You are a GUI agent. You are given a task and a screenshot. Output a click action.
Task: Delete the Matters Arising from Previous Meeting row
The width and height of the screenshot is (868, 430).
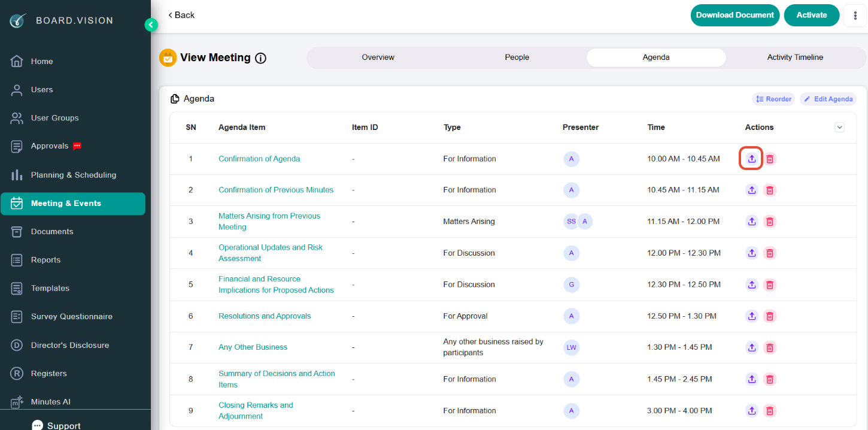[x=770, y=222]
